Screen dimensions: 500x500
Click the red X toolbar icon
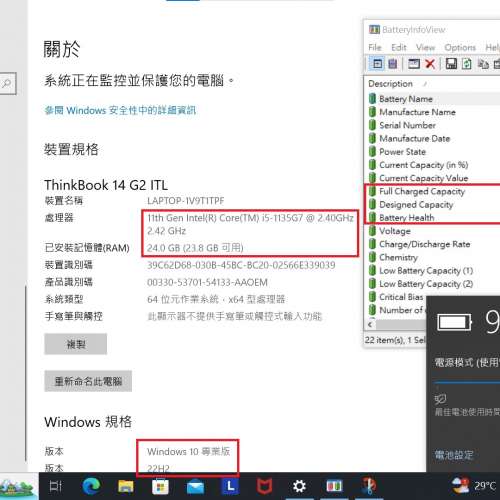430,63
